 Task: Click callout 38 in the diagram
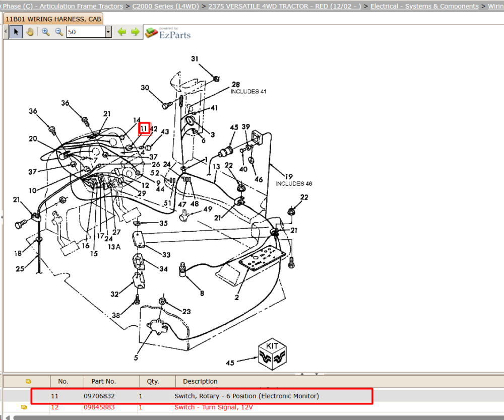pyautogui.click(x=116, y=315)
